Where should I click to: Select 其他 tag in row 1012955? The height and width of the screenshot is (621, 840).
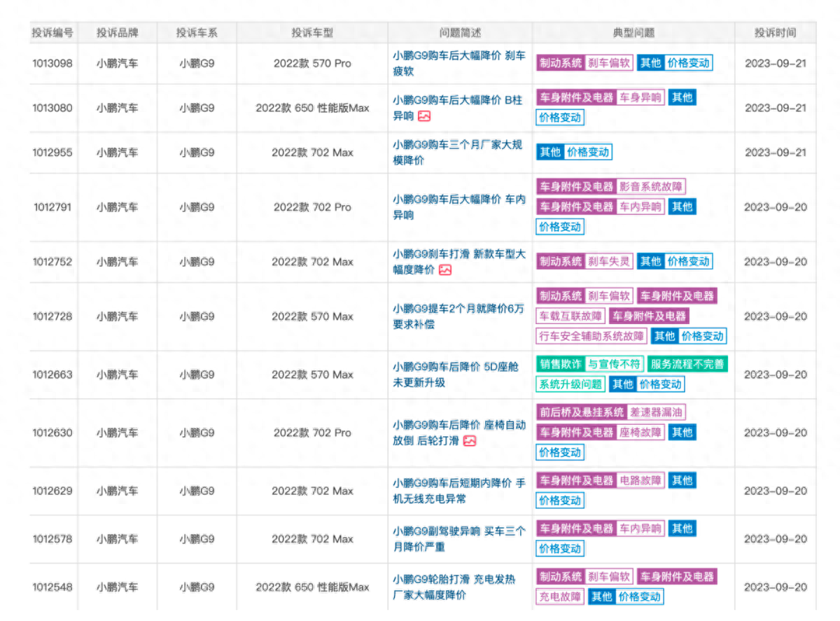point(551,153)
